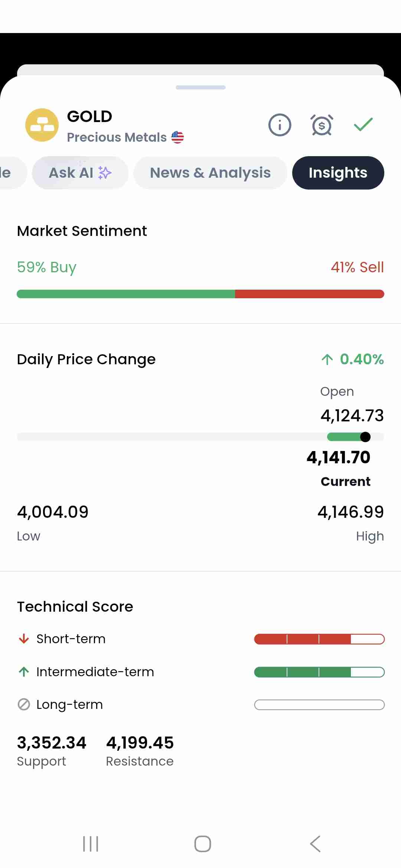Go back with the system back arrow
Image resolution: width=401 pixels, height=868 pixels.
[x=315, y=844]
